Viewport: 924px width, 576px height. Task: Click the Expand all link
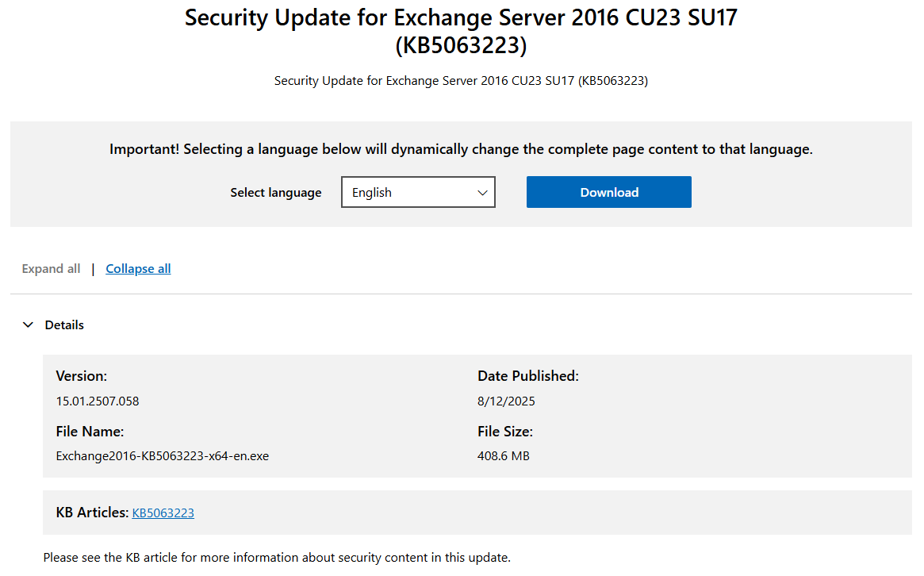(x=51, y=269)
